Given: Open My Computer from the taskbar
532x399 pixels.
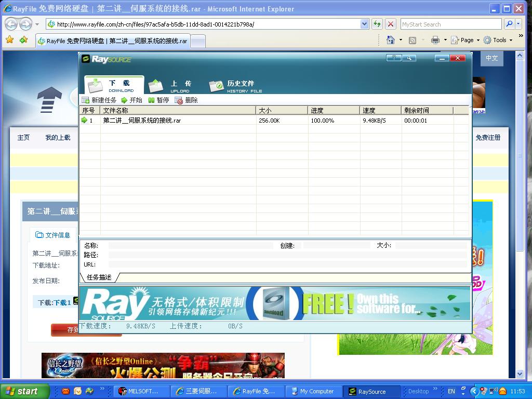Looking at the screenshot, I should point(313,391).
